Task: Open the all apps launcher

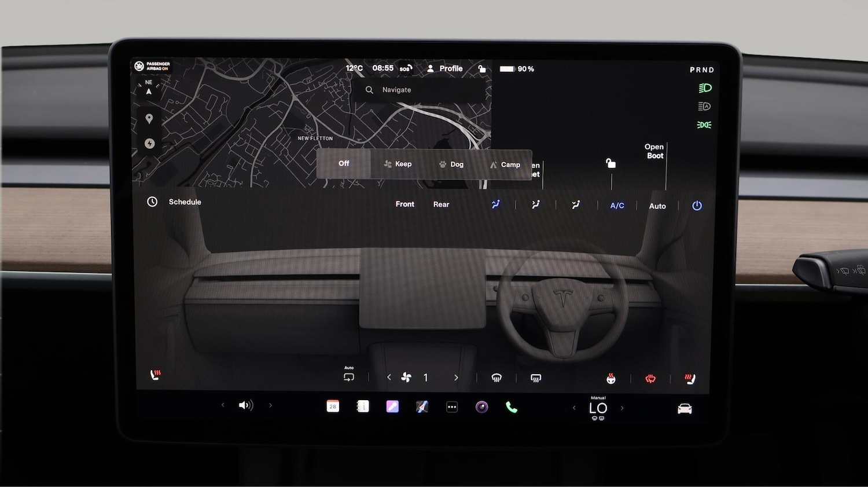Action: coord(452,408)
